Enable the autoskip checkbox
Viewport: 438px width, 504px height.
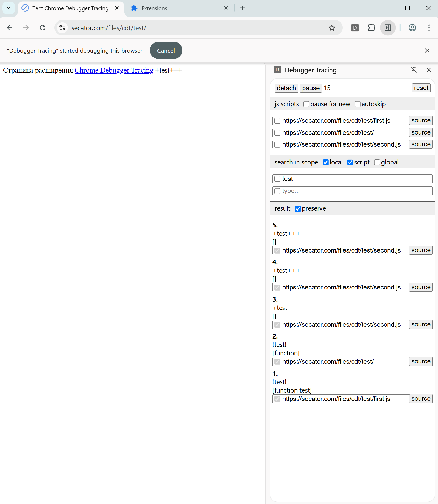(358, 104)
